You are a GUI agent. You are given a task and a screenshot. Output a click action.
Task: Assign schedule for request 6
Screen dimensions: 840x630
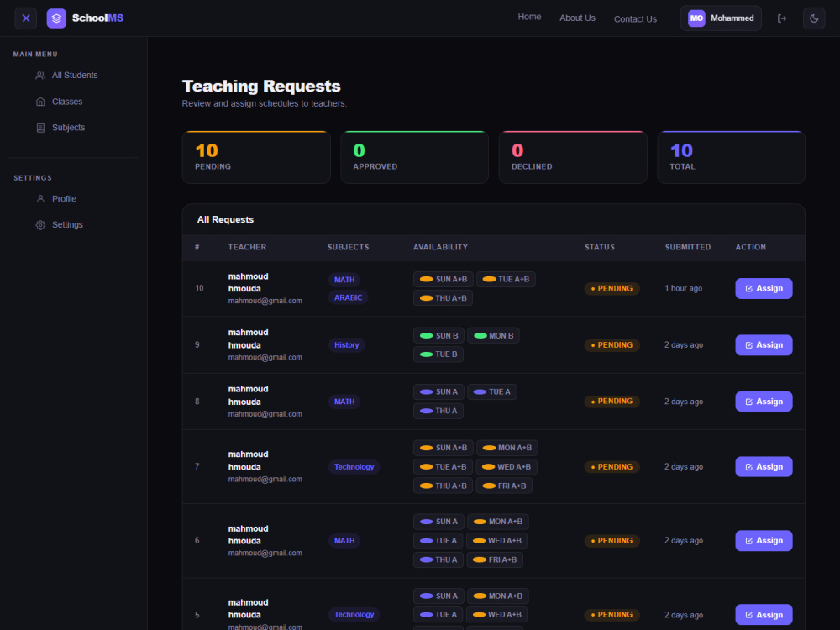[764, 540]
